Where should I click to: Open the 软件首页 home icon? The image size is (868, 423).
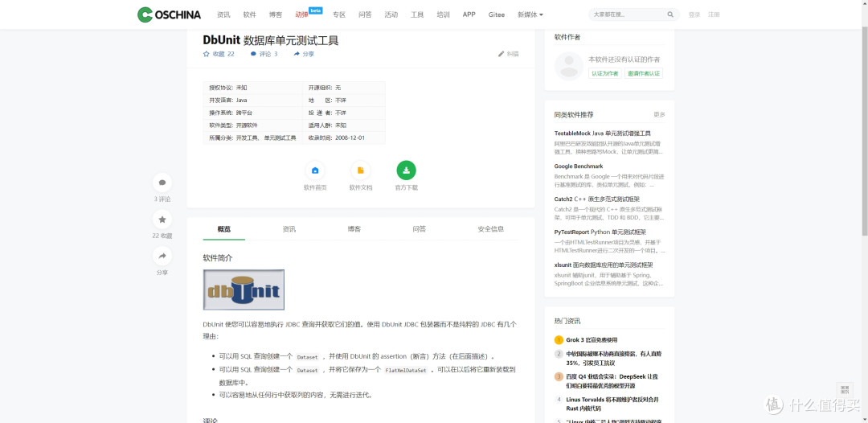tap(315, 170)
